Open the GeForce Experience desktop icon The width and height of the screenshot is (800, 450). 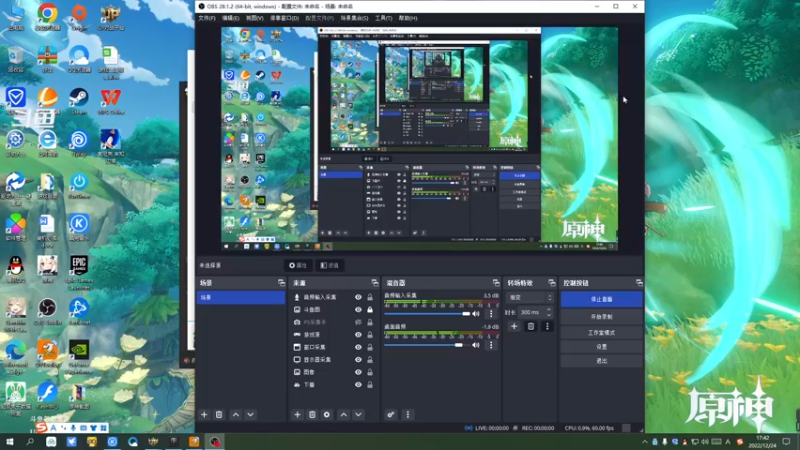79,357
